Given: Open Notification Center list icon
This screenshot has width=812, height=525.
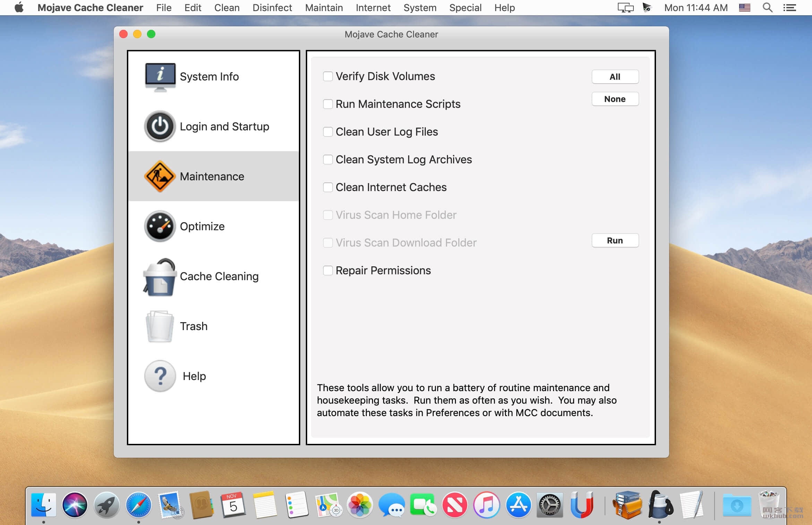Looking at the screenshot, I should click(x=790, y=8).
